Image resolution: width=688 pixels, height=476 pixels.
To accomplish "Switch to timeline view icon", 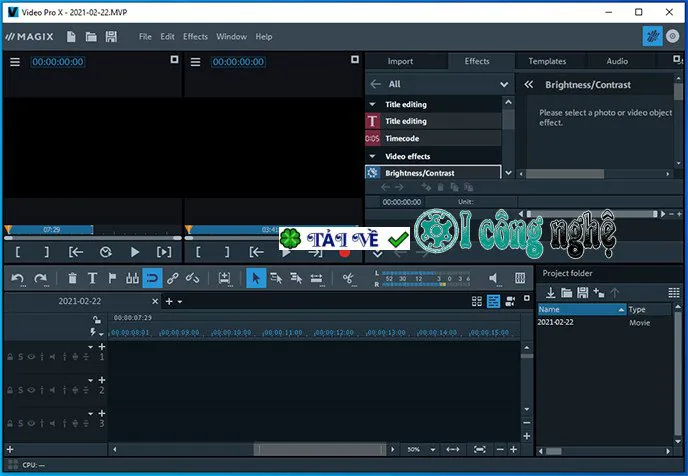I will (494, 301).
